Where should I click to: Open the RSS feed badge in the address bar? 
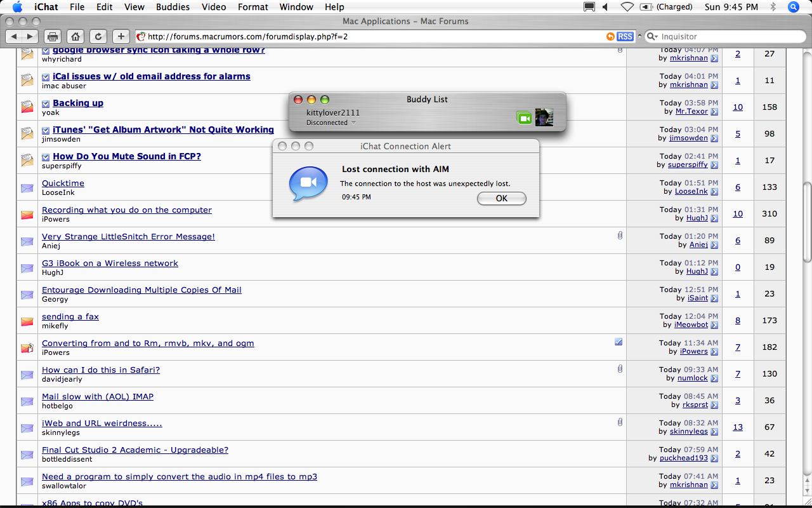625,37
